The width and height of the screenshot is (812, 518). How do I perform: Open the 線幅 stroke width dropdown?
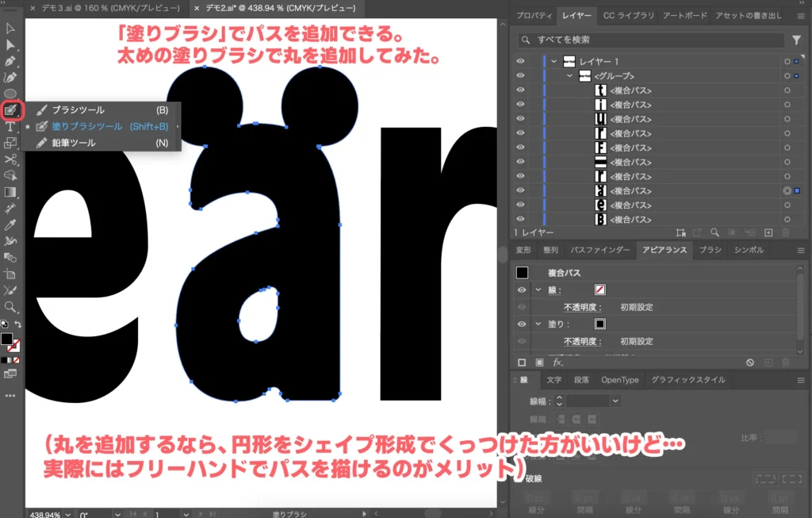[x=615, y=401]
